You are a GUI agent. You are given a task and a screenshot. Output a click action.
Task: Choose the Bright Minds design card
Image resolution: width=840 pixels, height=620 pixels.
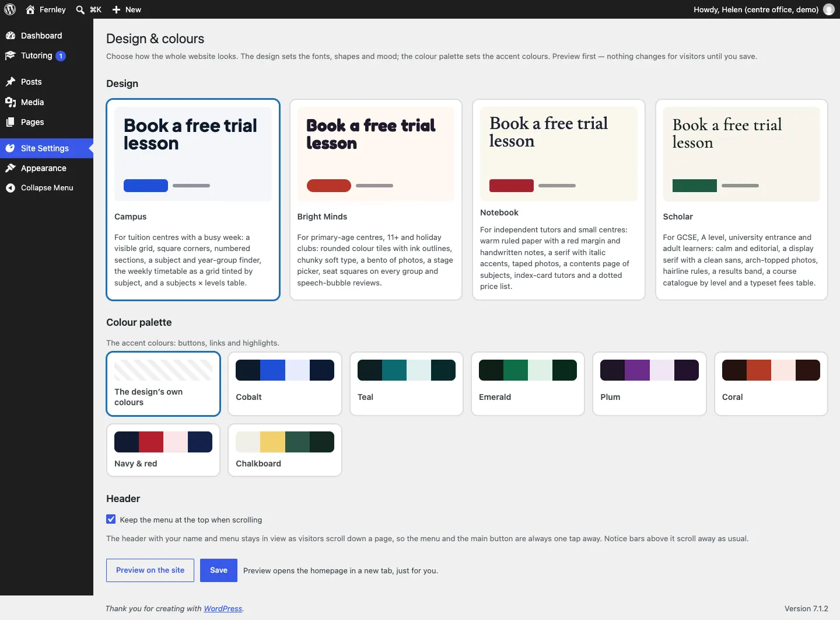pos(376,200)
